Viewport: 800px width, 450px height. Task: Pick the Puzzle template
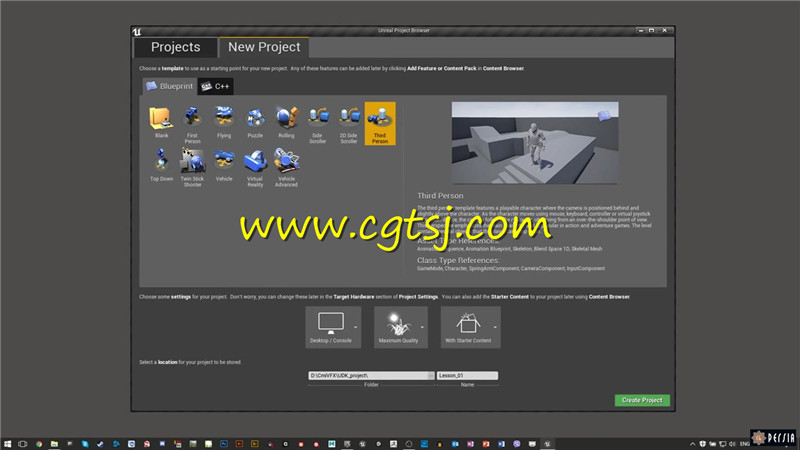tap(255, 122)
